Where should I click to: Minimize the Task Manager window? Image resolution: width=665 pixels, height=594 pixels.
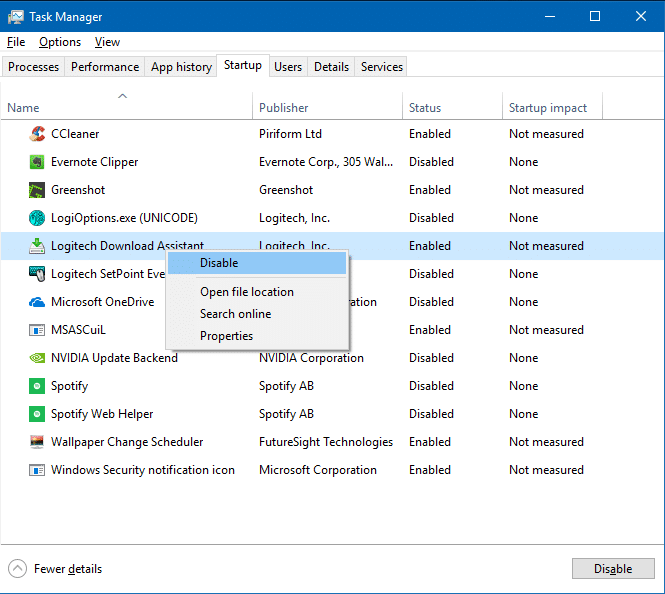coord(550,17)
